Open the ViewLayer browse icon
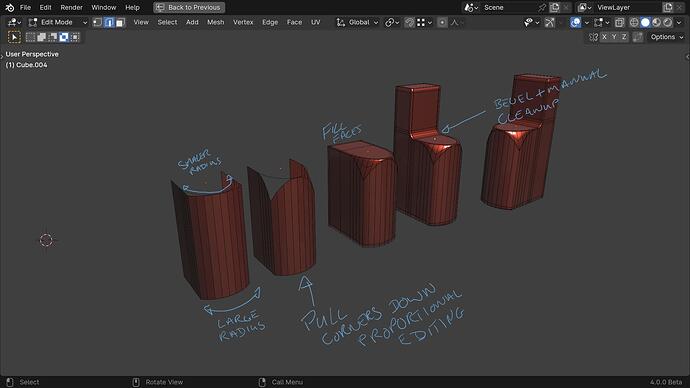Image resolution: width=690 pixels, height=388 pixels. coord(585,7)
